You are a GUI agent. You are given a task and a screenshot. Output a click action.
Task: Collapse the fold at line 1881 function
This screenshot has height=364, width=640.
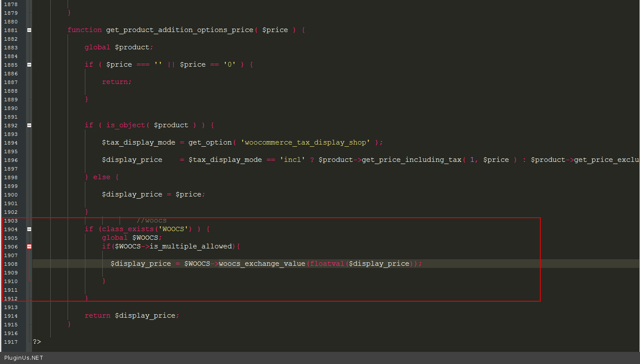[29, 30]
